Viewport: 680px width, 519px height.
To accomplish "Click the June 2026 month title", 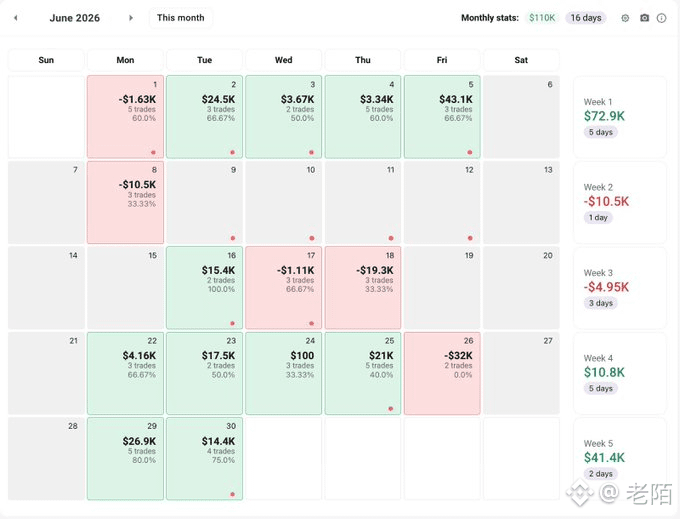I will [x=75, y=18].
